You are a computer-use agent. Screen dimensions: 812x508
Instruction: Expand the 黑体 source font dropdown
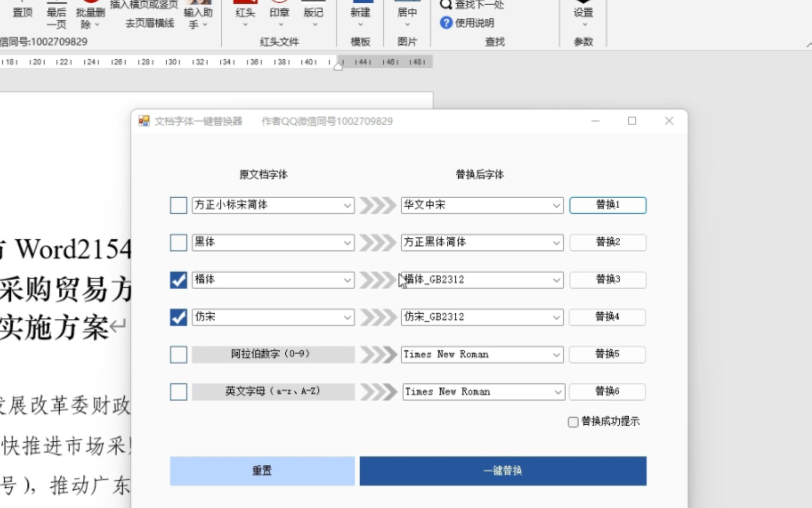[x=347, y=242]
